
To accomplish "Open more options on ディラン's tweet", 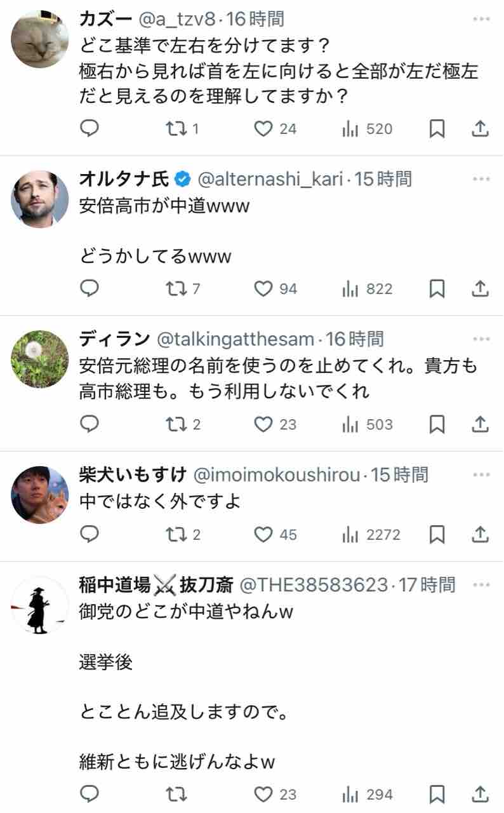I will click(x=482, y=339).
